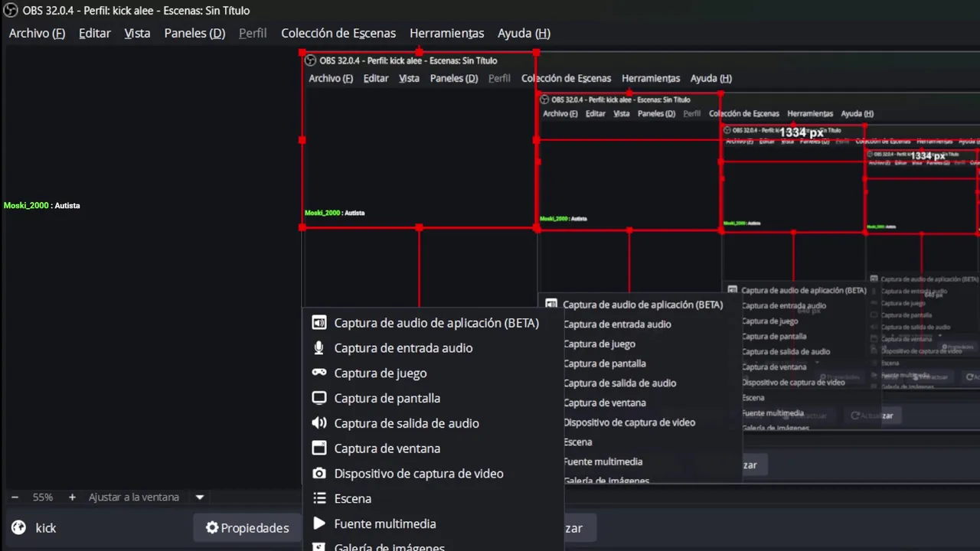
Task: Click the large 'Moski_2000 : Autista' chat line at the left
Action: click(42, 205)
